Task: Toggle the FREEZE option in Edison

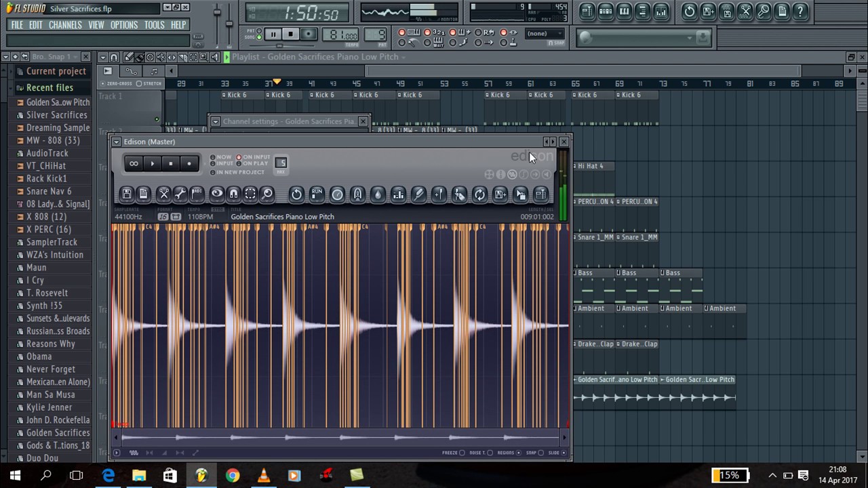Action: tap(454, 453)
